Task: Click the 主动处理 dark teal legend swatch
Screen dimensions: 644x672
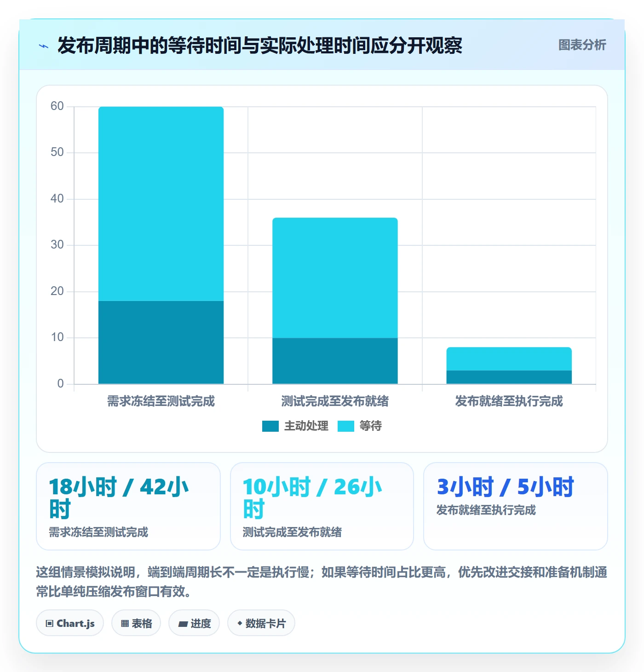Action: pos(270,426)
